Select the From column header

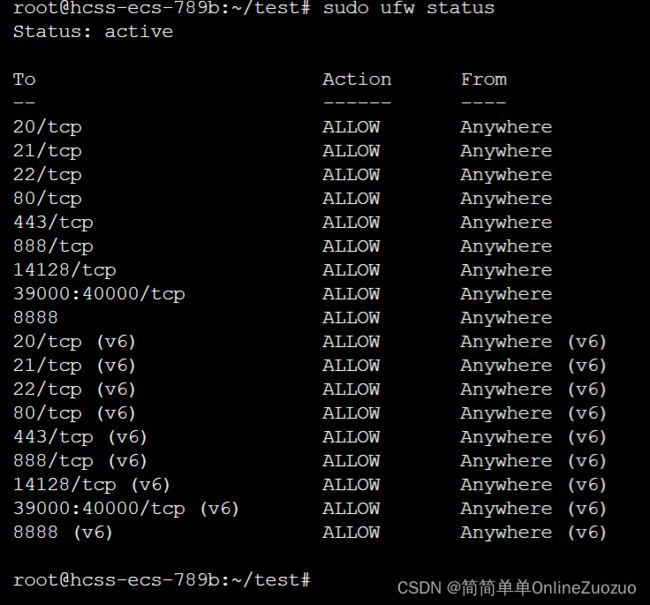[x=484, y=80]
